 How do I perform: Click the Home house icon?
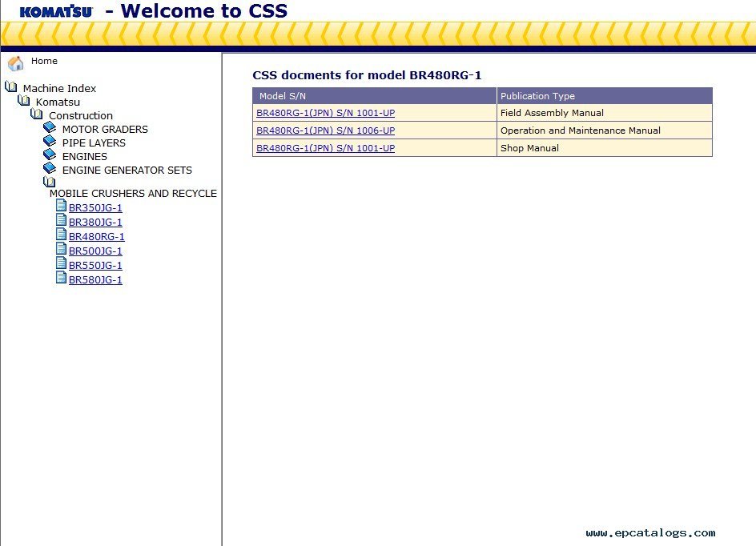15,63
